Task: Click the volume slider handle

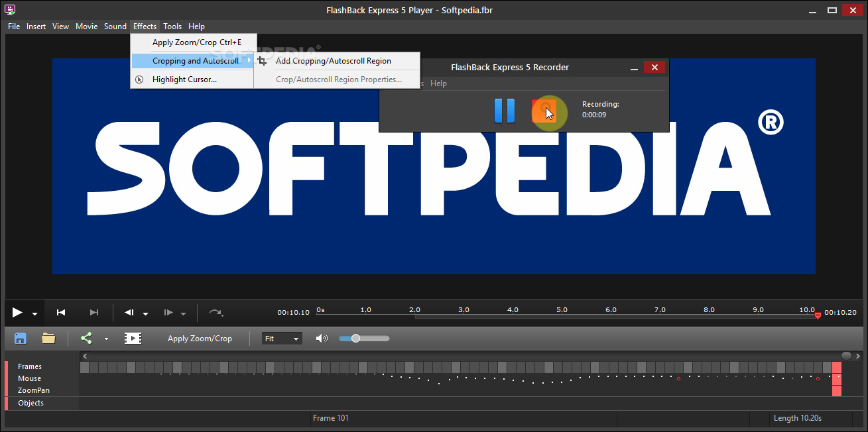Action: click(356, 339)
